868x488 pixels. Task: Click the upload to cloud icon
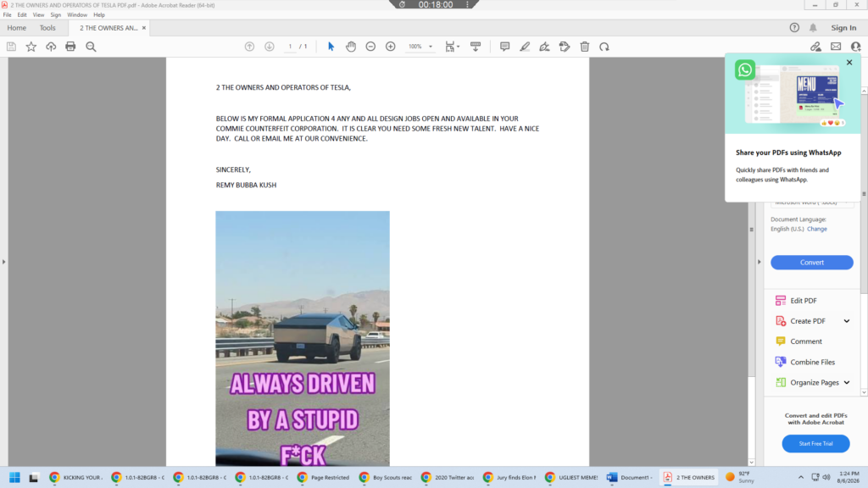(x=51, y=47)
